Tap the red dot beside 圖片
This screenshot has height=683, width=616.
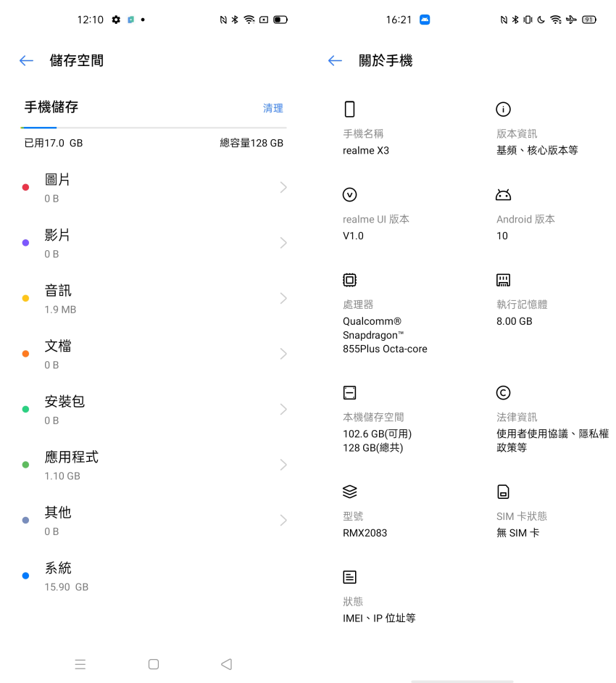tap(25, 187)
